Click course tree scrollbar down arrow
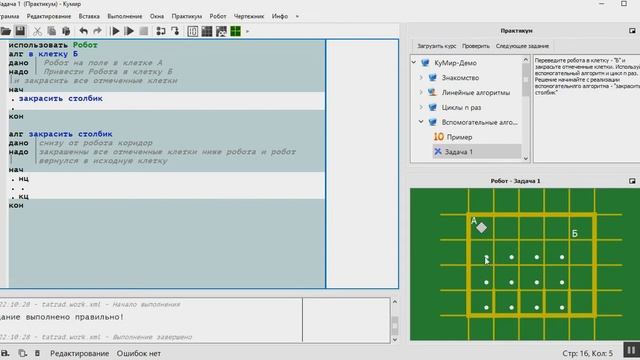The image size is (640, 360). pos(526,159)
